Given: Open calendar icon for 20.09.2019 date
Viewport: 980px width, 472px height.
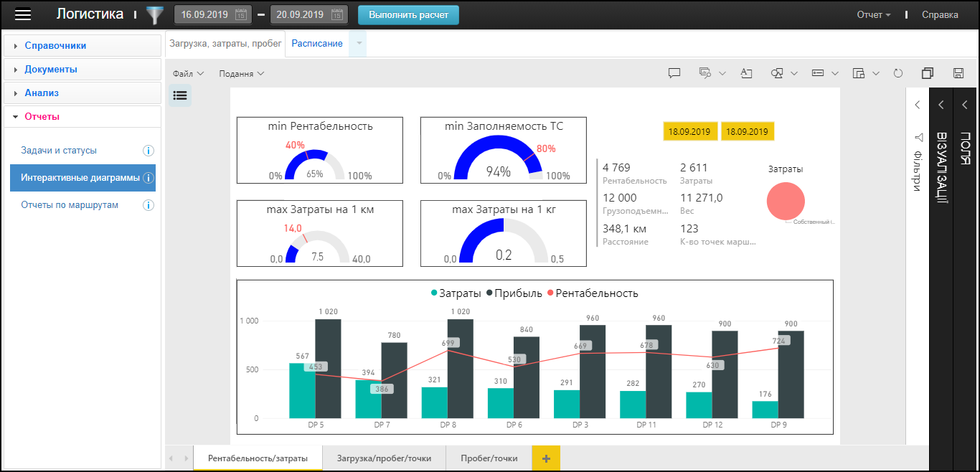Looking at the screenshot, I should point(337,14).
